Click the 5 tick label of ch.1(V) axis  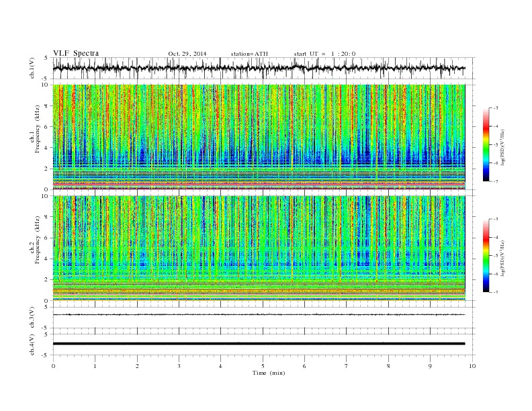click(46, 58)
